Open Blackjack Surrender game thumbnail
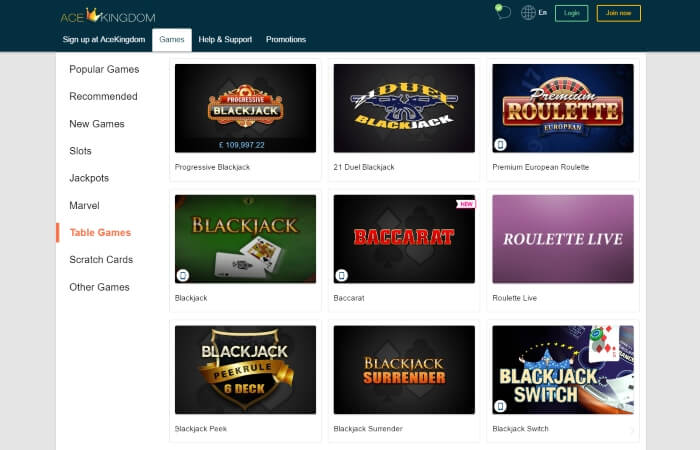 click(404, 370)
